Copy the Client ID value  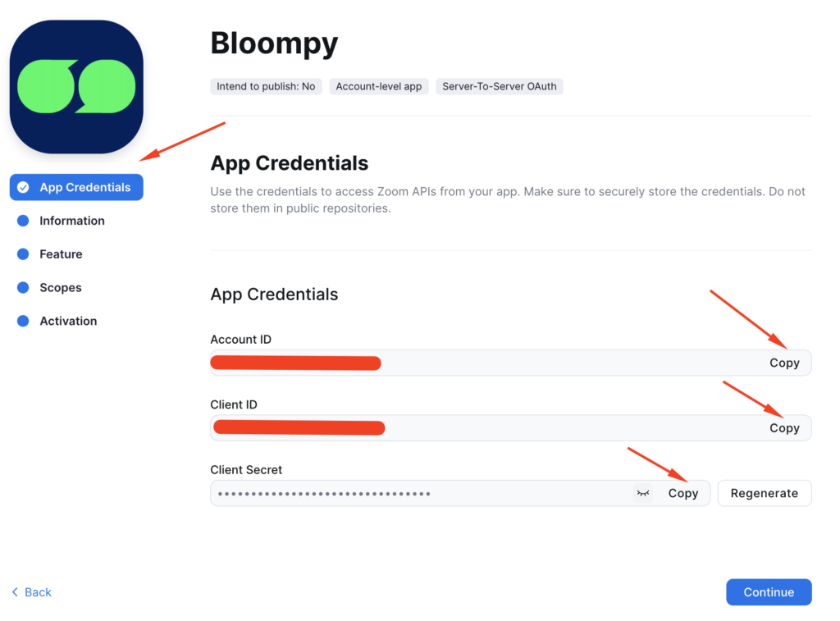(784, 428)
